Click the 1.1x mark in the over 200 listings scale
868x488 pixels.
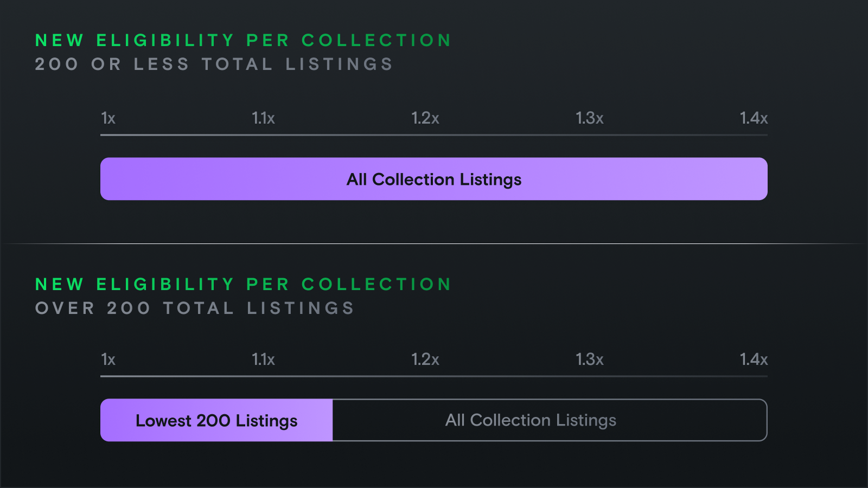tap(263, 359)
